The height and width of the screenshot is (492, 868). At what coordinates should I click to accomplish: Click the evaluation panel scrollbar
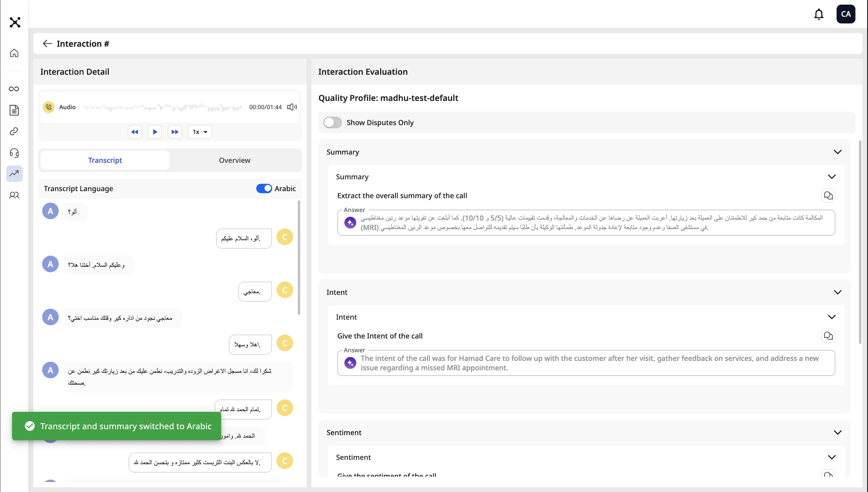point(860,242)
